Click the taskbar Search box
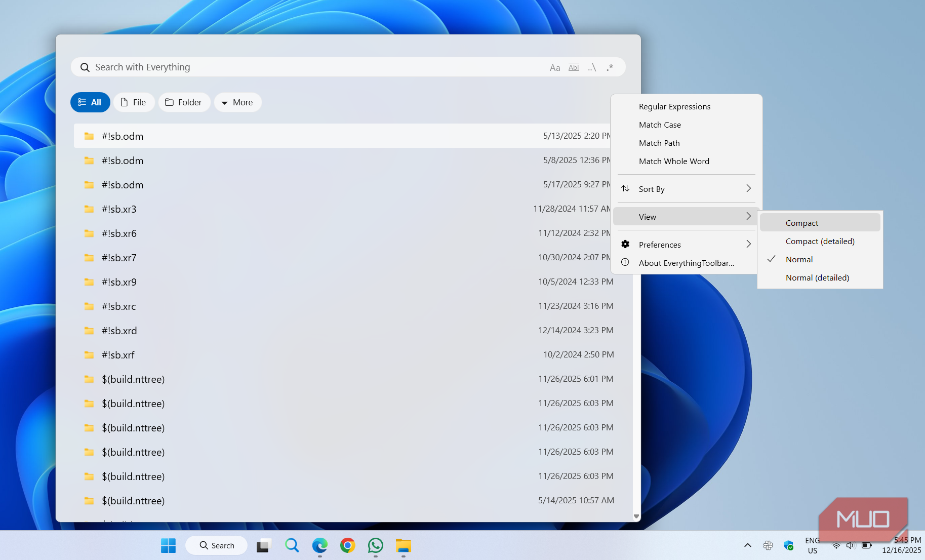925x560 pixels. pos(217,545)
